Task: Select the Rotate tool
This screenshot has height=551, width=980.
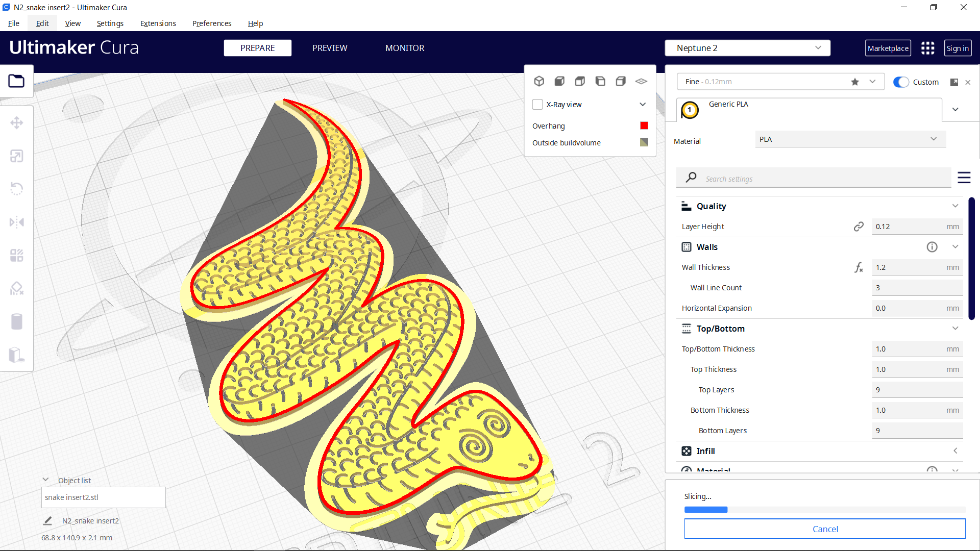Action: tap(17, 189)
